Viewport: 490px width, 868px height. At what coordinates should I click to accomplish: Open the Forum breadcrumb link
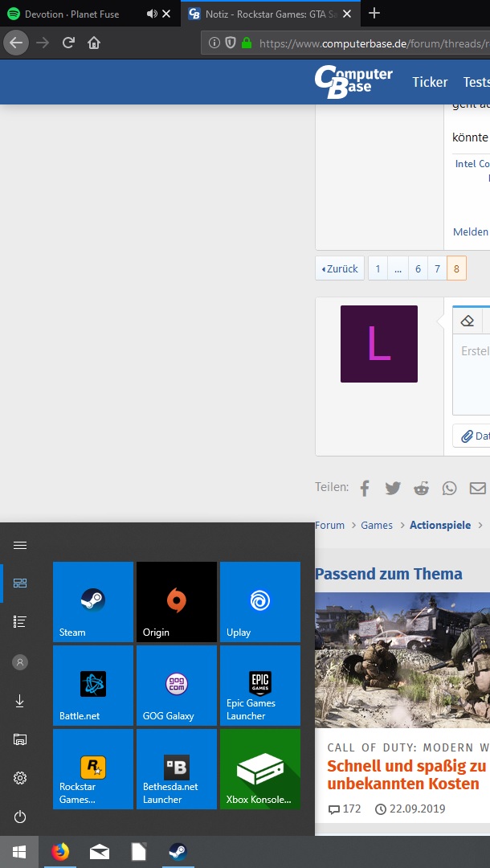[329, 525]
